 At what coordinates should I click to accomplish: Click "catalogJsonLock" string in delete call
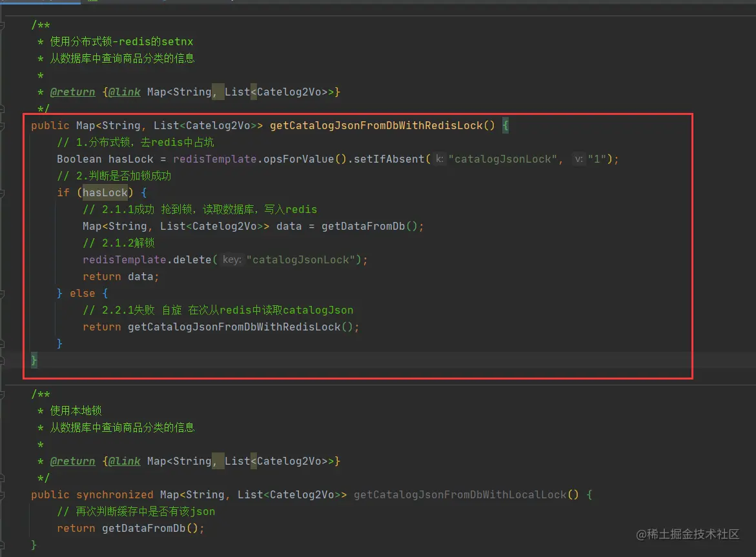click(x=301, y=259)
